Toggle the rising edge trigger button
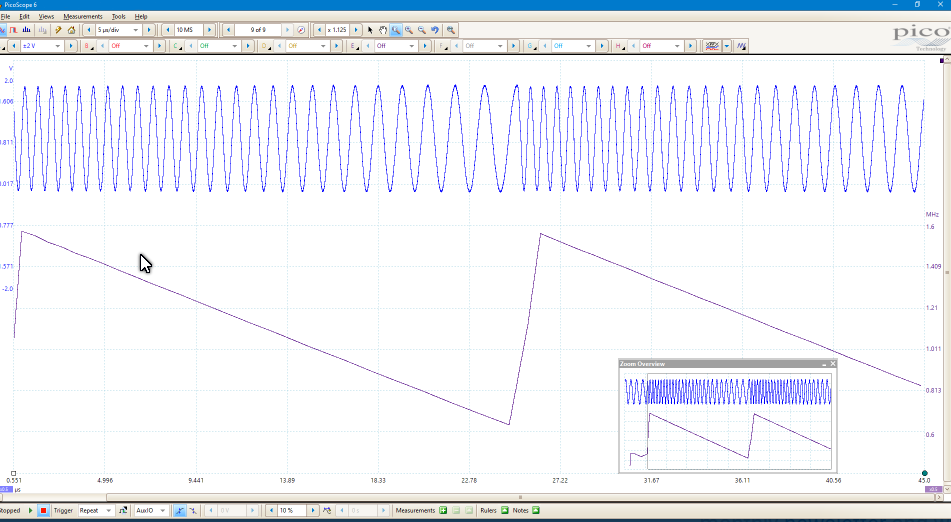 click(180, 510)
